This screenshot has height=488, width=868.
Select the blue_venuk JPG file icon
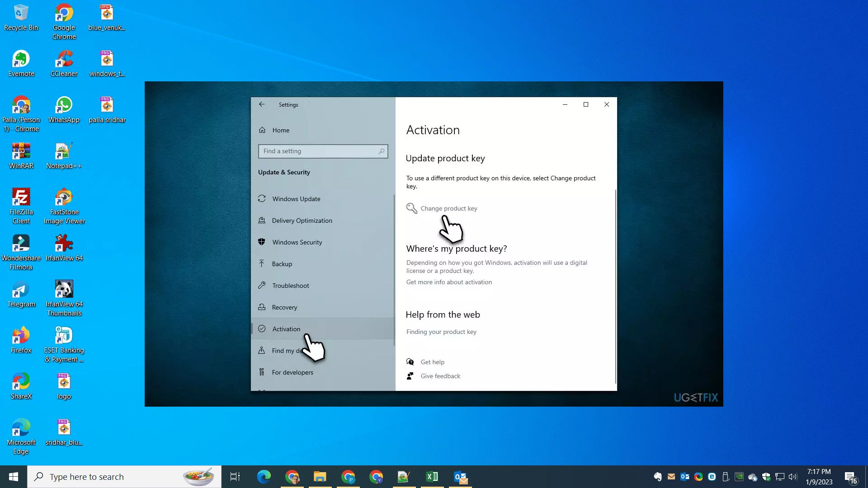click(x=107, y=18)
